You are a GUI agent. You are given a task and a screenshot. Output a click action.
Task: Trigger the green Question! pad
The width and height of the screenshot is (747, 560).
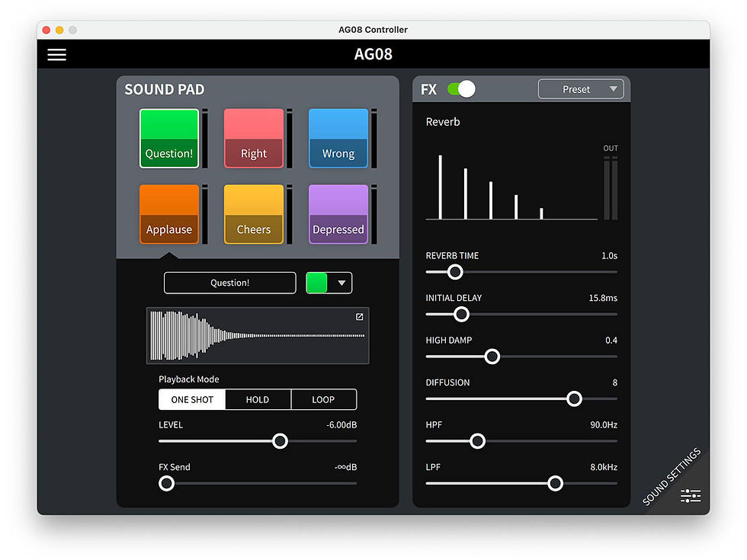pyautogui.click(x=169, y=138)
